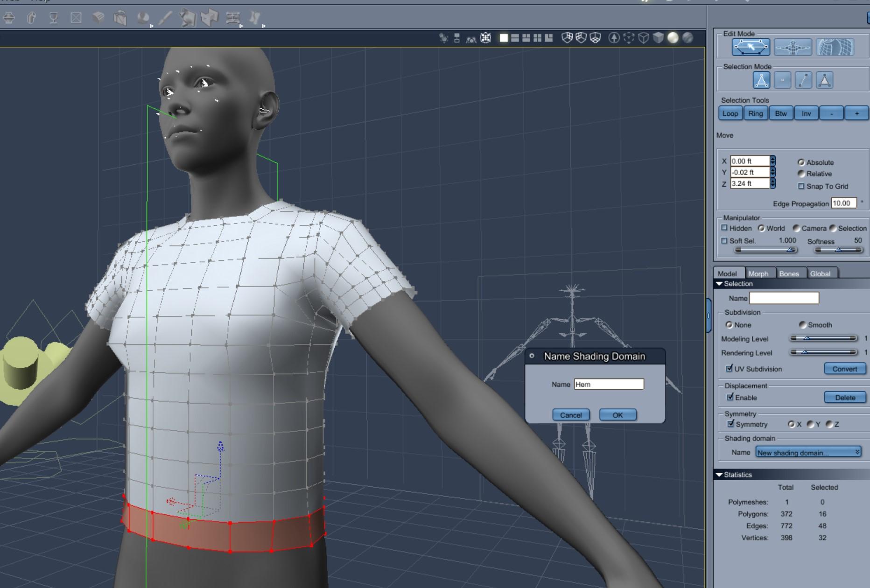Click the Delete displacement button

845,398
